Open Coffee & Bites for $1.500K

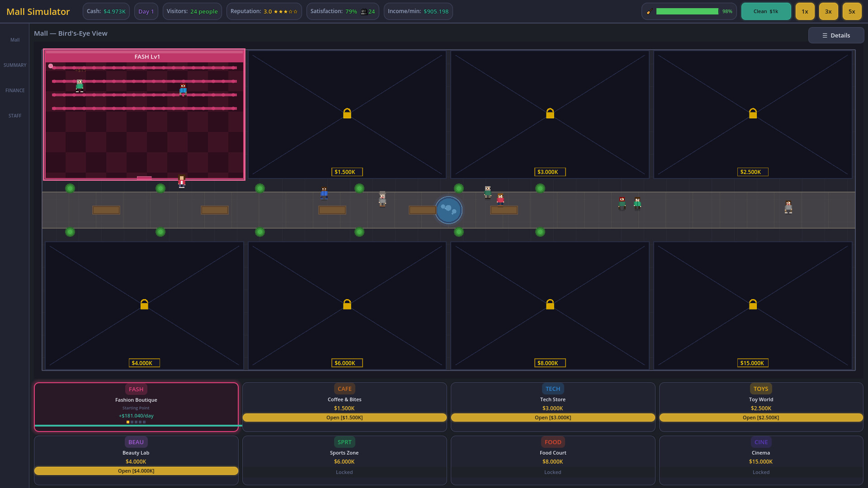pyautogui.click(x=344, y=418)
